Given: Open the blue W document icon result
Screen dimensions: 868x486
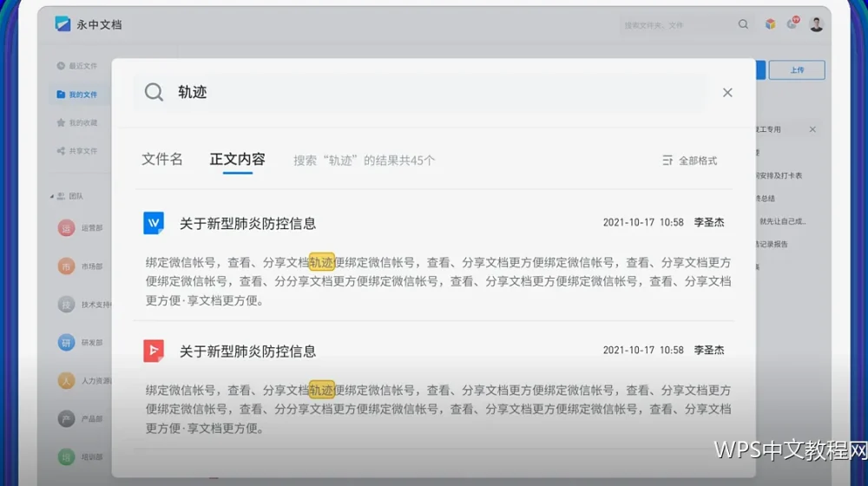Looking at the screenshot, I should click(154, 222).
